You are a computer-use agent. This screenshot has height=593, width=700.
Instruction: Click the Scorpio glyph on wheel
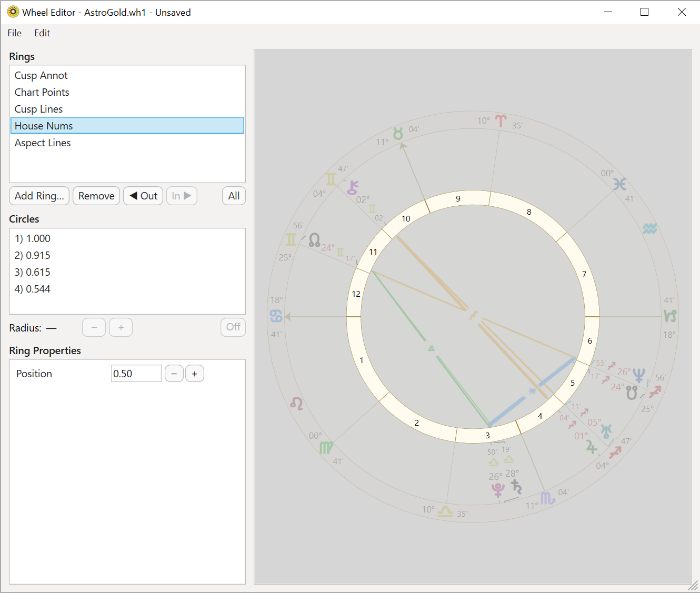click(548, 498)
